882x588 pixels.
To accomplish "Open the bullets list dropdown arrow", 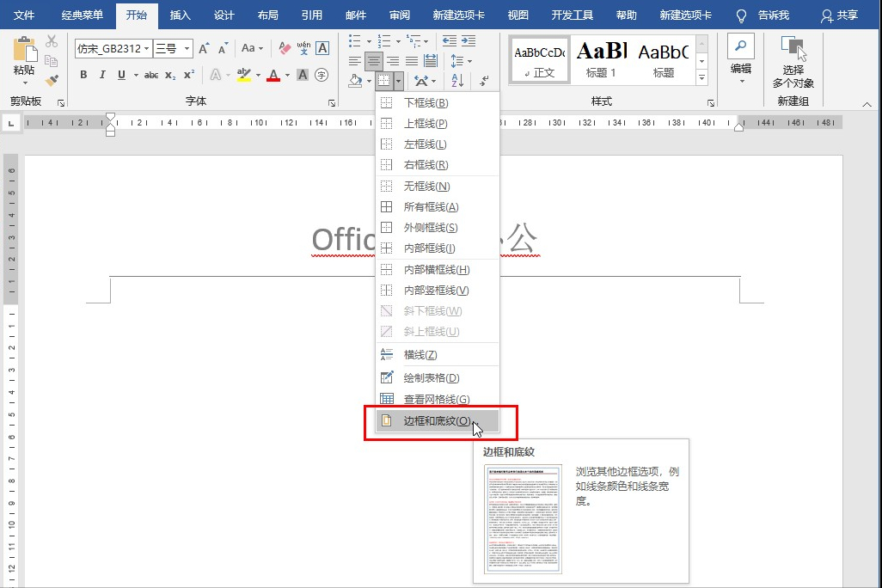I will (x=369, y=41).
